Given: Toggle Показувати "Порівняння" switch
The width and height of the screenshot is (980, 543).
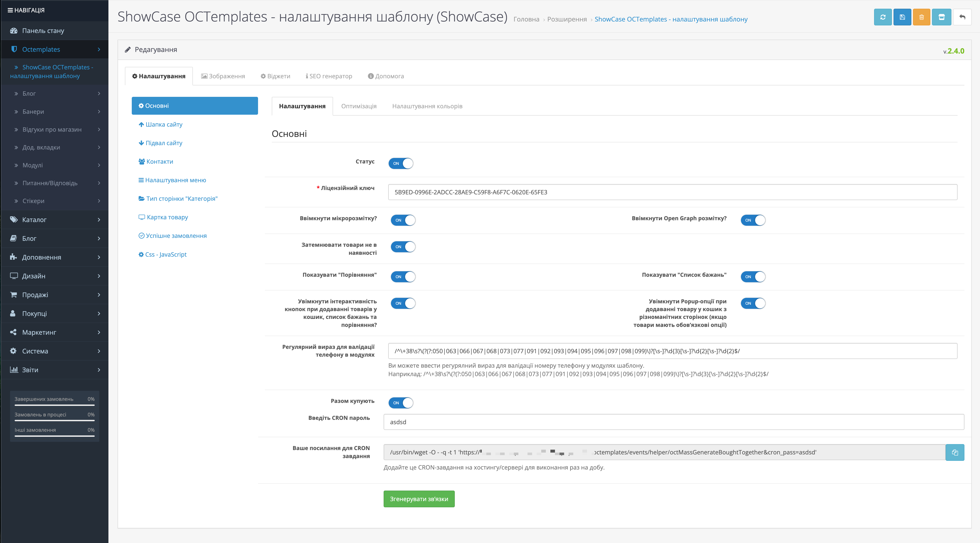Looking at the screenshot, I should click(x=403, y=277).
